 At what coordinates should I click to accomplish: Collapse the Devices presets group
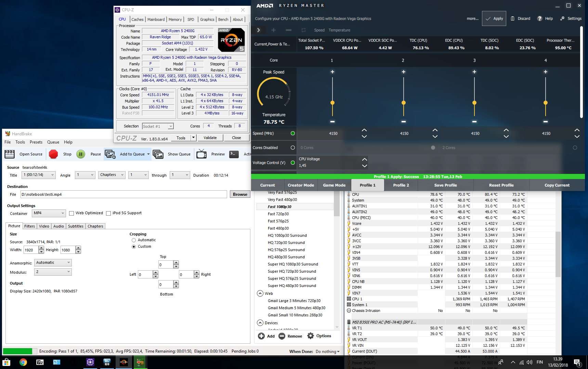click(260, 323)
